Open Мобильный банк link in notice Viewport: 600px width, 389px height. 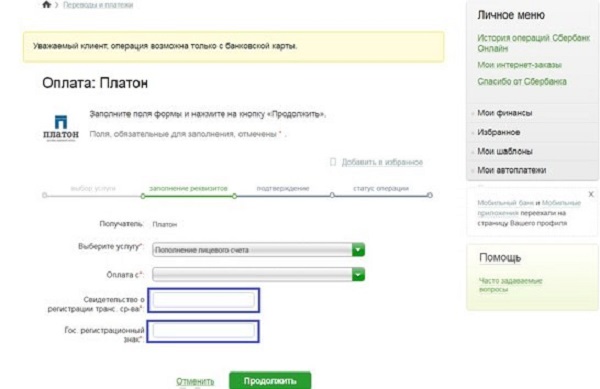coord(505,203)
